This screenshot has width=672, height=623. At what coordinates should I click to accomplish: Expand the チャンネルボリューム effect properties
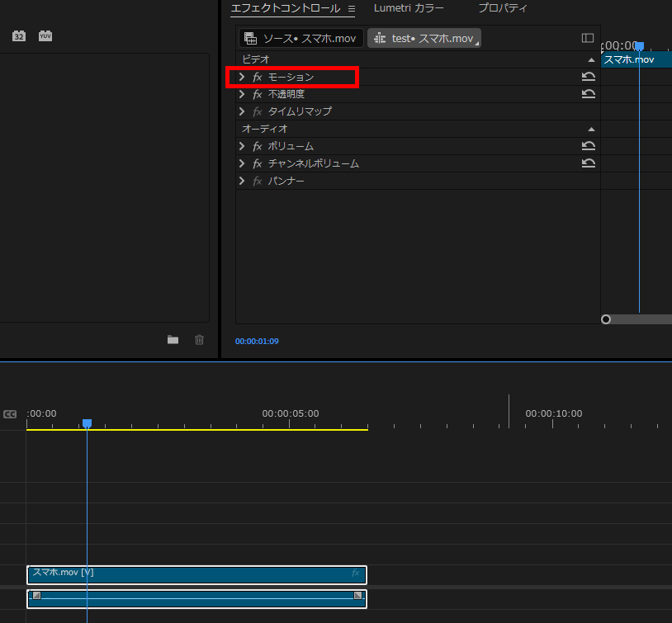click(242, 163)
